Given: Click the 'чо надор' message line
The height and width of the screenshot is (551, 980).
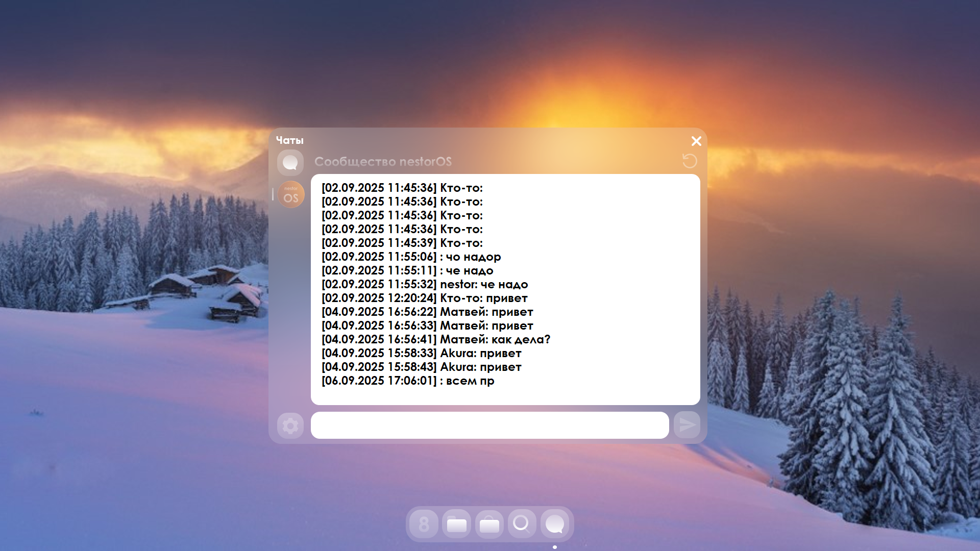Looking at the screenshot, I should click(411, 257).
